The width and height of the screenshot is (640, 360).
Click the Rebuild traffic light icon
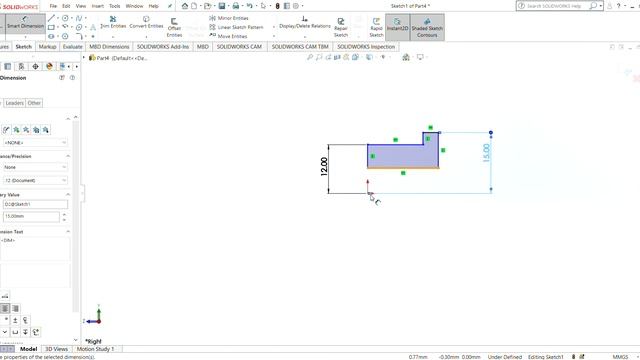pos(278,6)
